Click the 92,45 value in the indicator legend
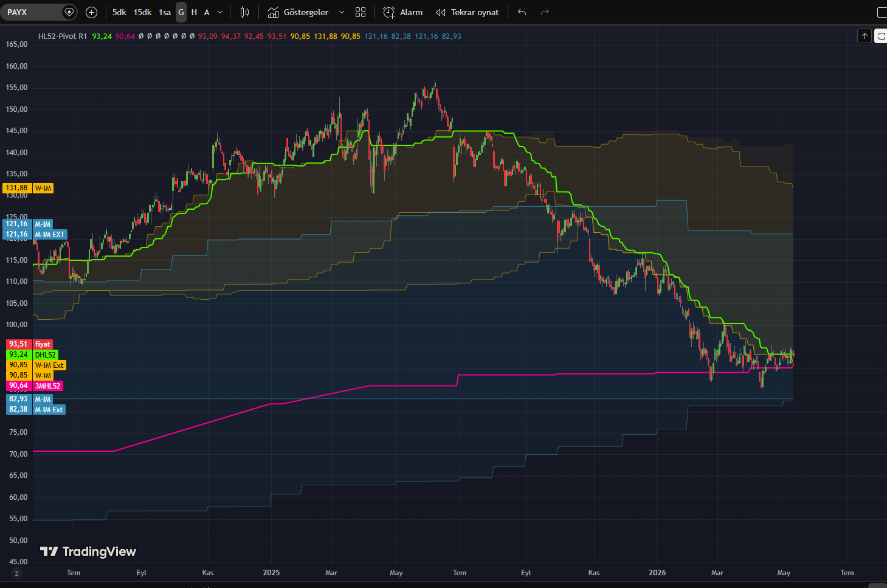 [254, 36]
